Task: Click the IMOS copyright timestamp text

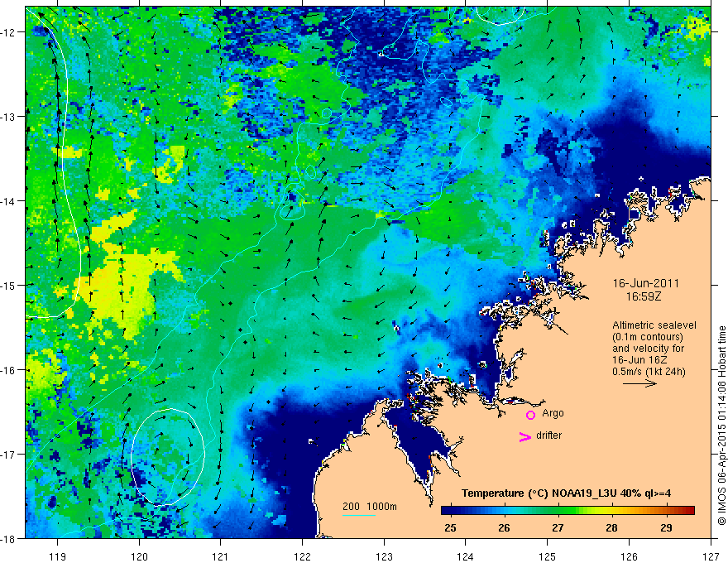Action: point(721,426)
